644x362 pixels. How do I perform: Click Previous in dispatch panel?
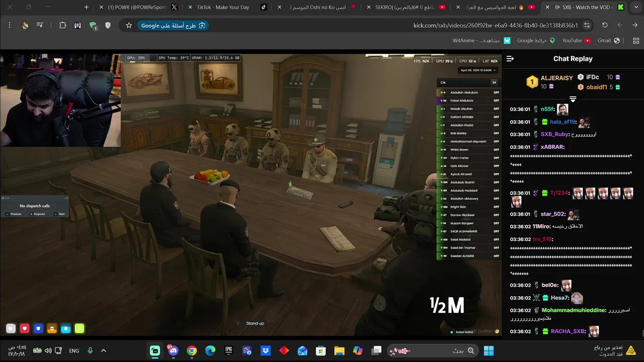(x=14, y=214)
